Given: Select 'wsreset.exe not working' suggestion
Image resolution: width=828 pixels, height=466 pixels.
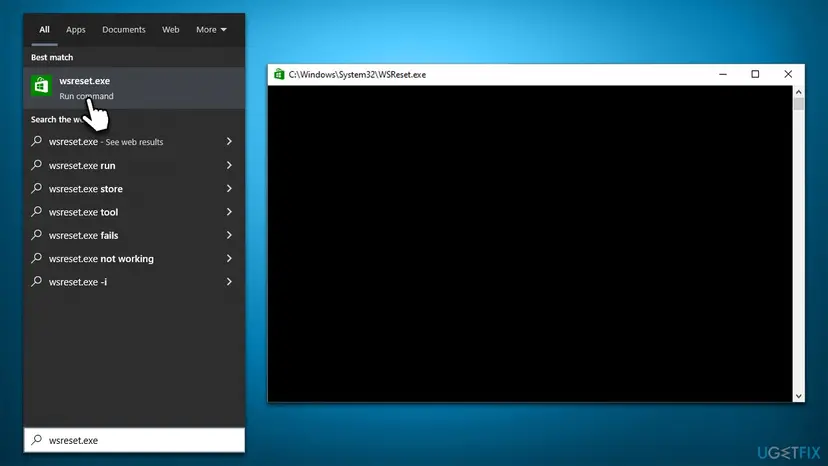Looking at the screenshot, I should tap(134, 258).
